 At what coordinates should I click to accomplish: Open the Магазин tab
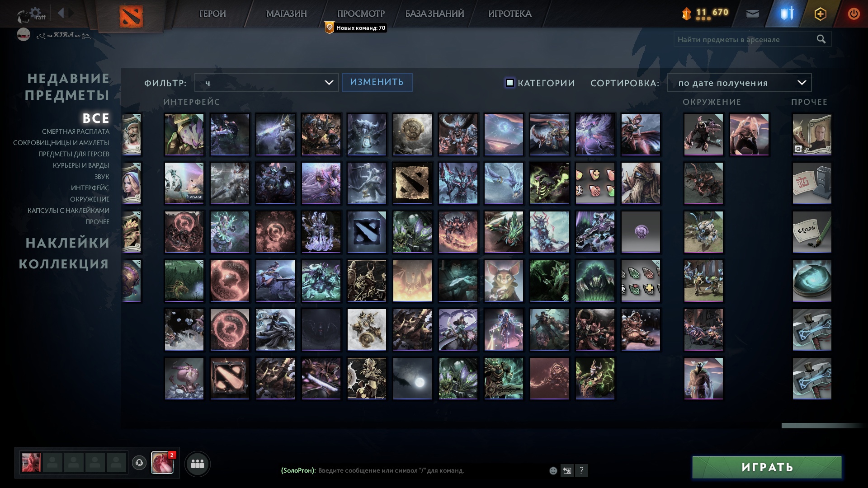click(286, 14)
